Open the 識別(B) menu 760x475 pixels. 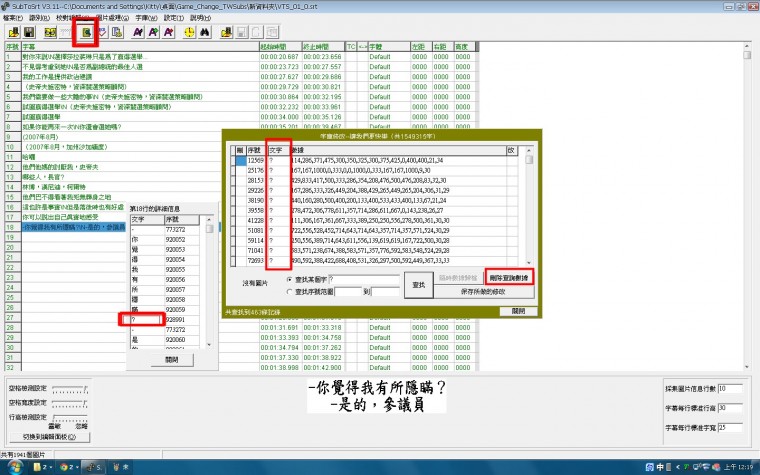39,18
